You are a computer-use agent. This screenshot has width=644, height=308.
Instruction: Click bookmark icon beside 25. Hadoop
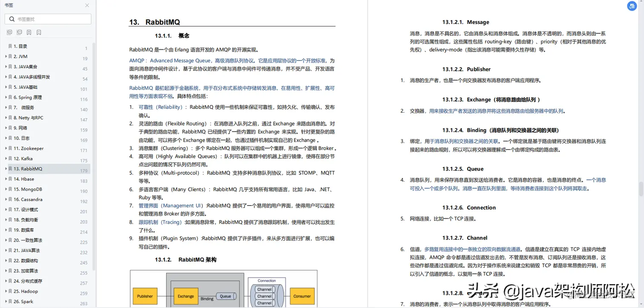(x=10, y=291)
